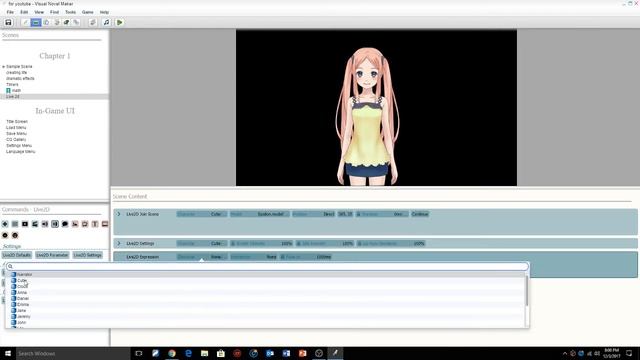640x360 pixels.
Task: Select Cutie in the character list
Action: (266, 280)
